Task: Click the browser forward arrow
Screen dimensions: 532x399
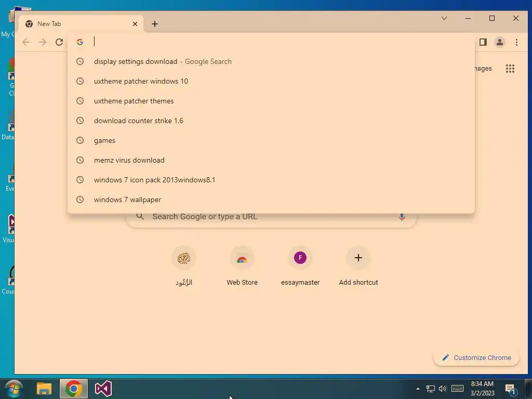Action: (43, 42)
